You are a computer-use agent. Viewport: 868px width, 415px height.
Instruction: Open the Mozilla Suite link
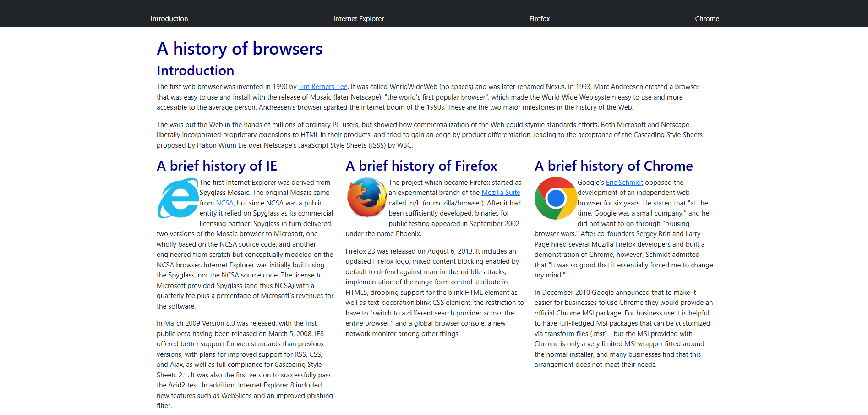tap(501, 193)
